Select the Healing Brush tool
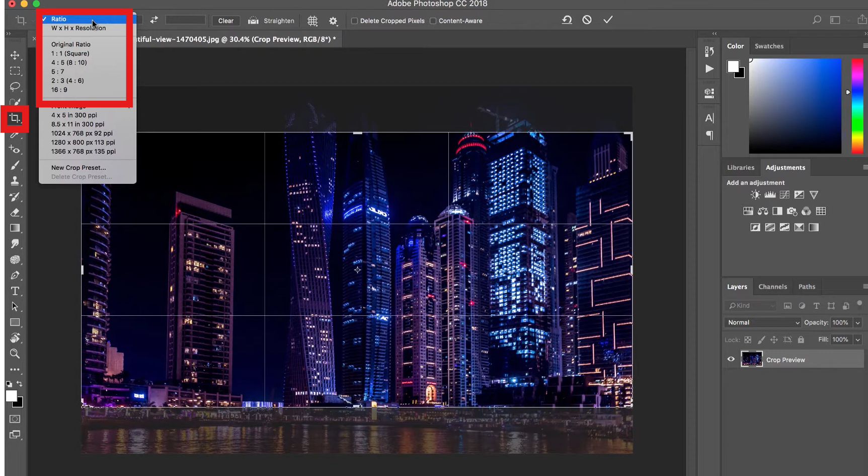868x476 pixels. (x=16, y=149)
